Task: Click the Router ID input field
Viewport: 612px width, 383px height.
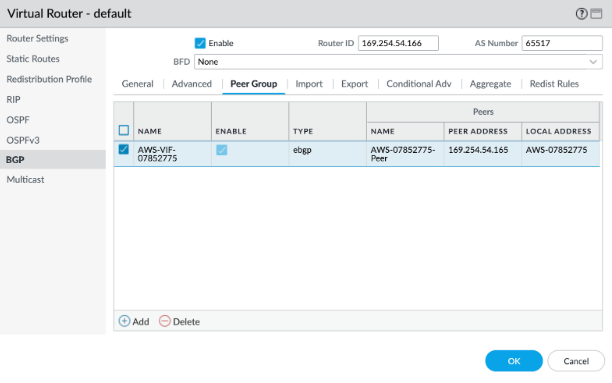Action: pyautogui.click(x=398, y=43)
